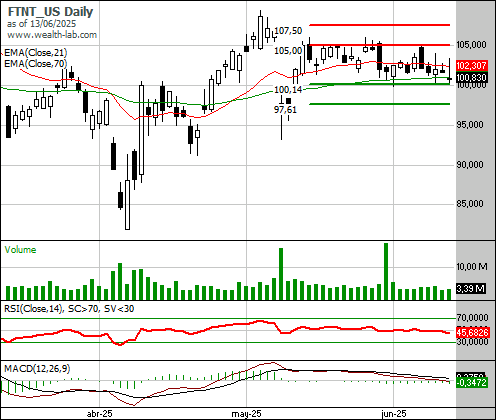Click the 95,000 price axis label
Image resolution: width=496 pixels, height=420 pixels.
pos(470,125)
